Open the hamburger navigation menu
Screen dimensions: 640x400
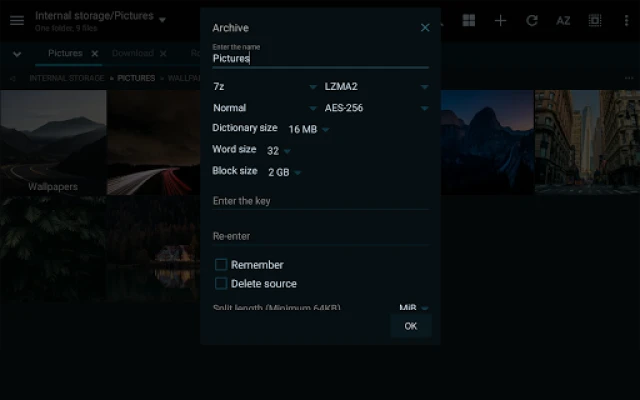click(17, 20)
